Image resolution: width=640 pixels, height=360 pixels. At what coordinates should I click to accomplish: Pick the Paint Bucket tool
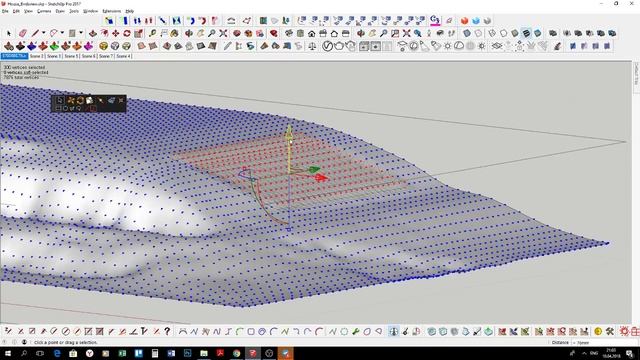(175, 33)
